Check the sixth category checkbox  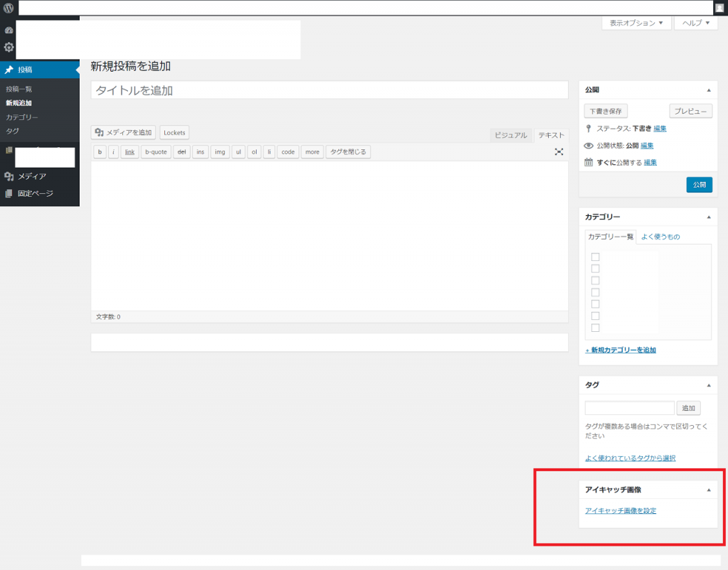(595, 316)
